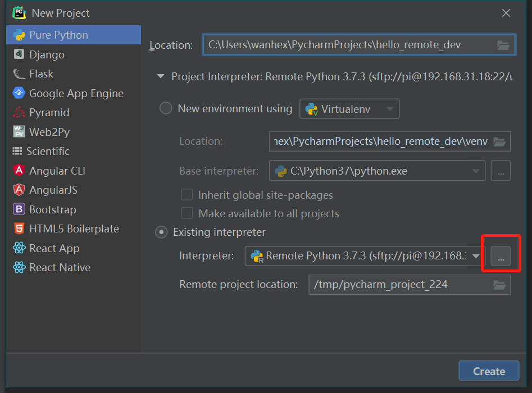This screenshot has width=532, height=393.
Task: Click the Create button
Action: point(488,371)
